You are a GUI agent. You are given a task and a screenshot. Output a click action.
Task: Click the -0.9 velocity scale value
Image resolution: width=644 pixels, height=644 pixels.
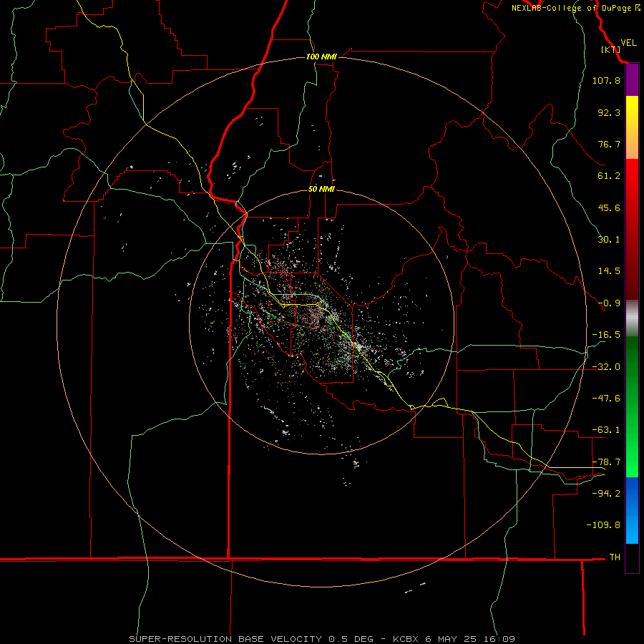point(609,303)
